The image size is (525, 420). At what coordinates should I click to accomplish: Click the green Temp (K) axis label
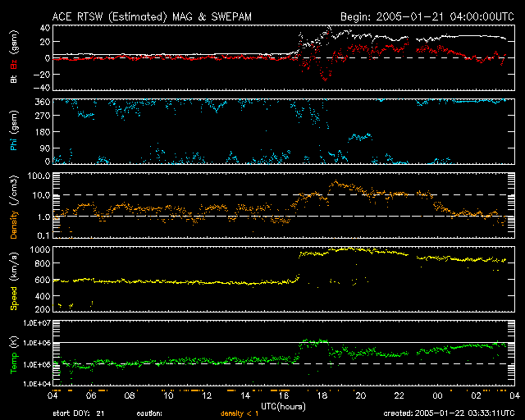click(x=13, y=353)
